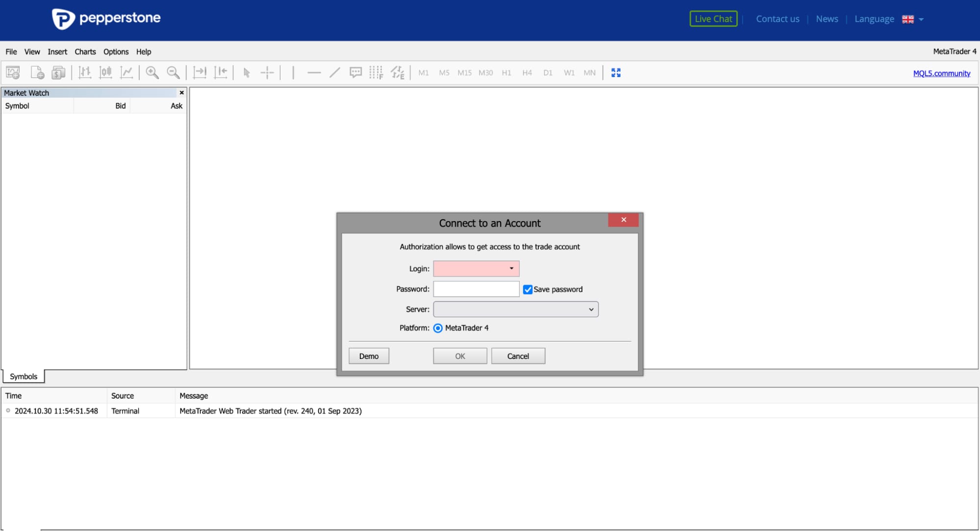The height and width of the screenshot is (531, 980).
Task: Set timeframe to M15
Action: click(x=464, y=73)
